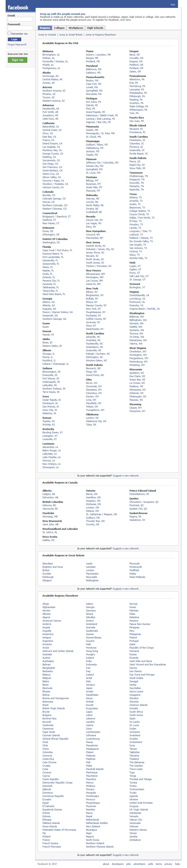Image resolution: width=187 pixels, height=868 pixels.
Task: Open the Edinburgh region
Action: point(48,577)
